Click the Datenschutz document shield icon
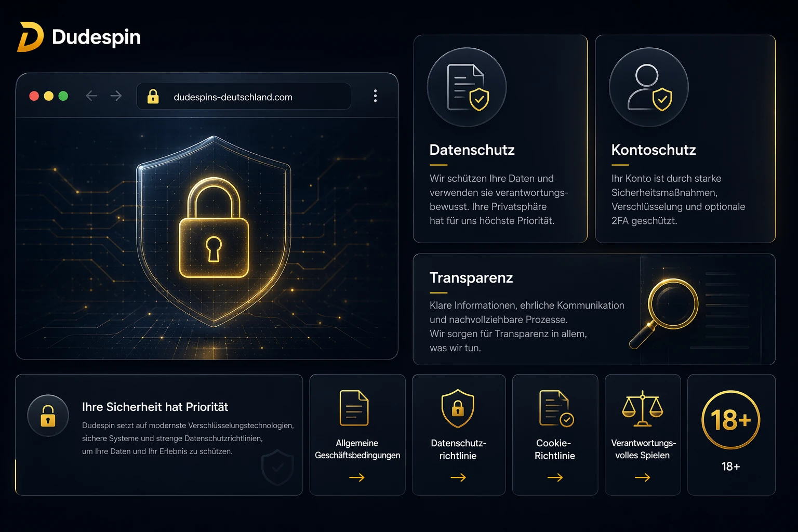798x532 pixels. (x=467, y=87)
